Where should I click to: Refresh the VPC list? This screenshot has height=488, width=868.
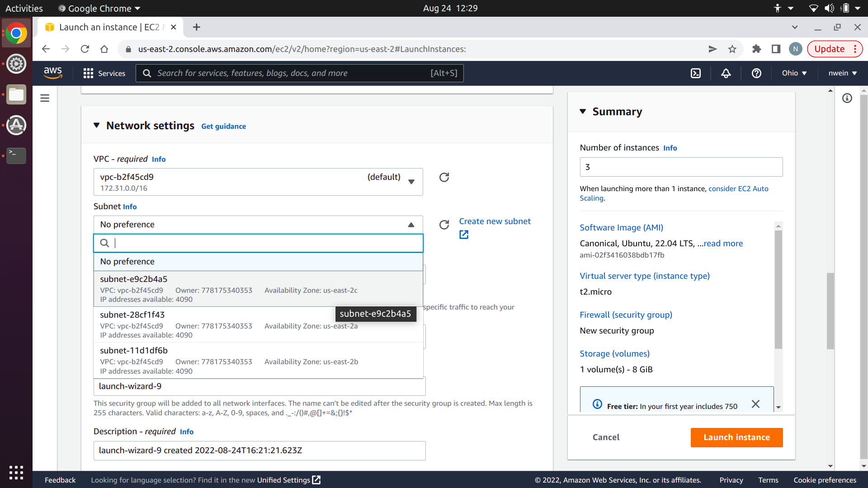(x=444, y=177)
